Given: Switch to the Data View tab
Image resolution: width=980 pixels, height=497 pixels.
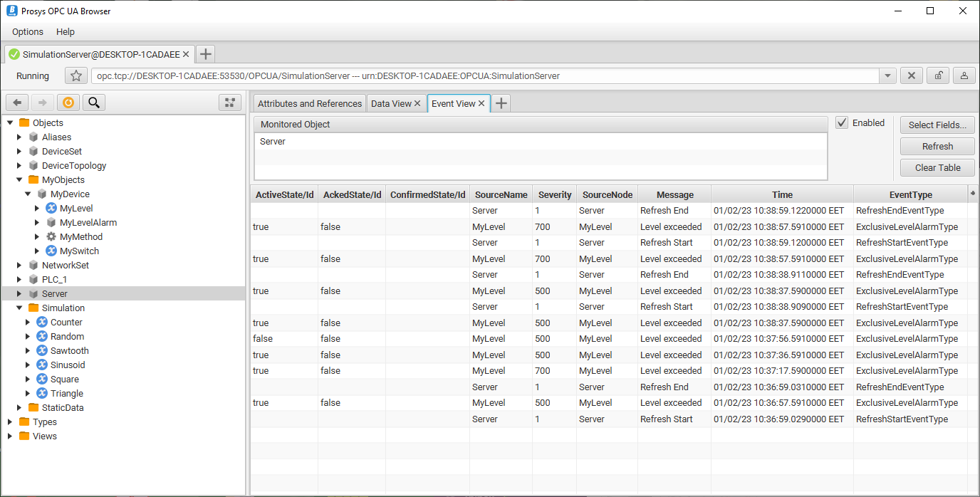Looking at the screenshot, I should pyautogui.click(x=391, y=104).
